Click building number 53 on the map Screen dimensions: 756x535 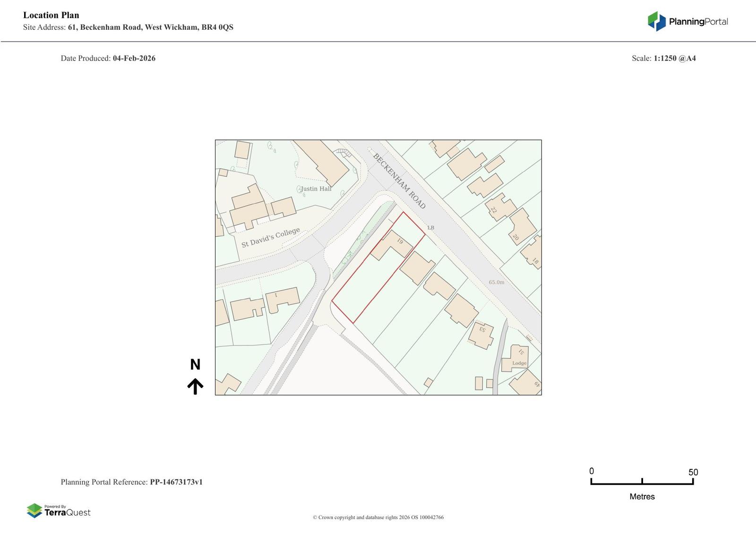(x=482, y=329)
